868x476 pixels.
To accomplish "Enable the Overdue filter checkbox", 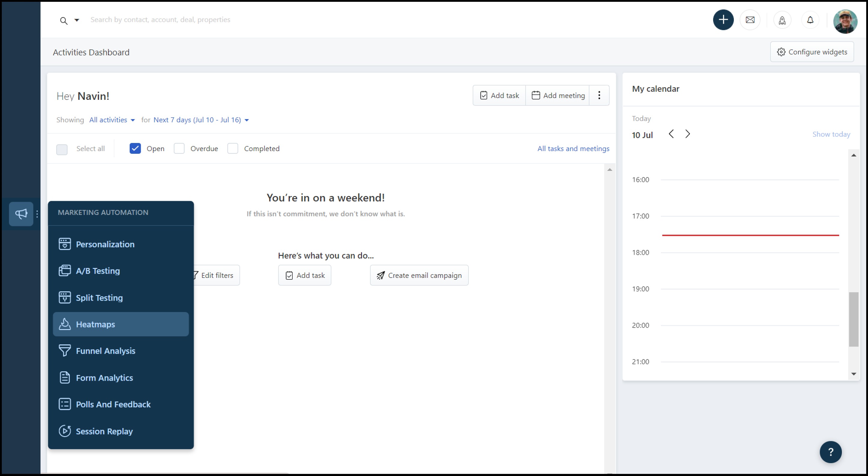I will click(x=179, y=148).
